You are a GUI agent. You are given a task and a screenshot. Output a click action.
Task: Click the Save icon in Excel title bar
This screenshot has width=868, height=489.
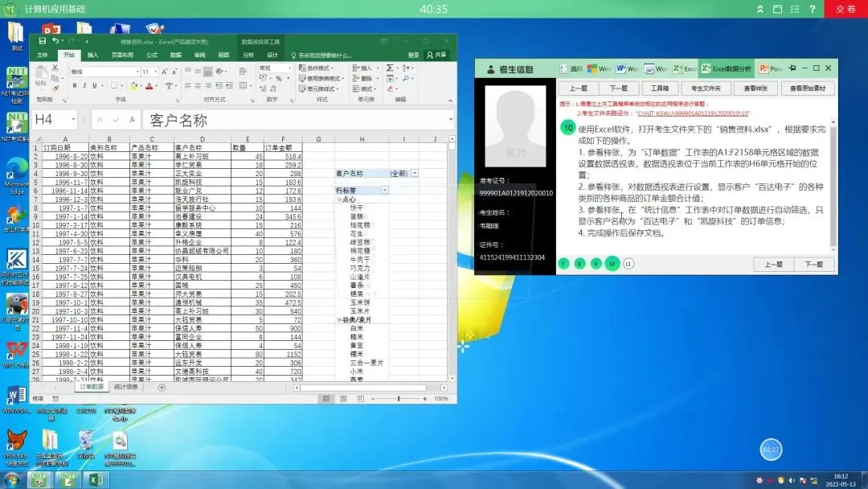coord(42,41)
